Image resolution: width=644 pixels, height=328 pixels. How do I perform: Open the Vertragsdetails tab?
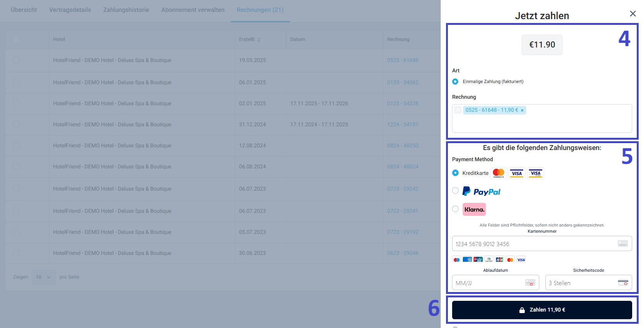point(70,10)
